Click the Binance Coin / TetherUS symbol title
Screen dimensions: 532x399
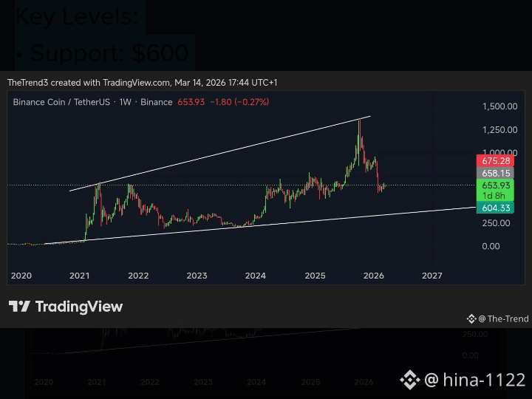click(x=61, y=102)
